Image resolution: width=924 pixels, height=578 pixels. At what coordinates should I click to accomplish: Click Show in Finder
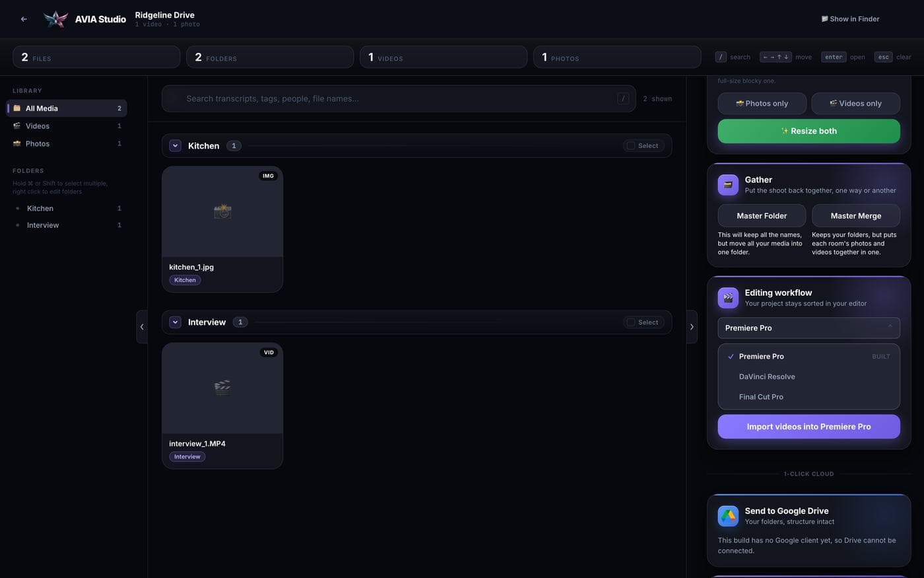click(850, 19)
